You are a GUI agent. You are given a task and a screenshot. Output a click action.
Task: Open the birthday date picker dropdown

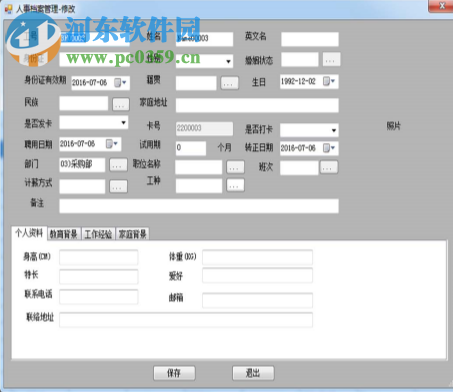click(329, 81)
